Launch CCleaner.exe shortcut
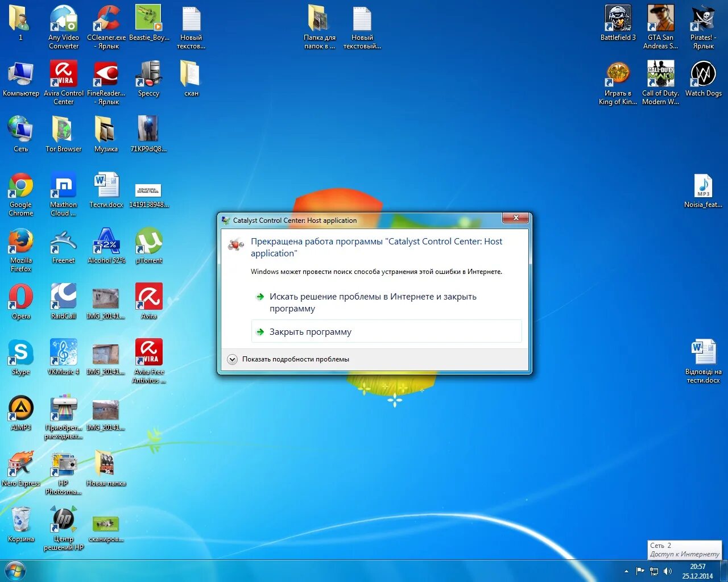 tap(106, 27)
